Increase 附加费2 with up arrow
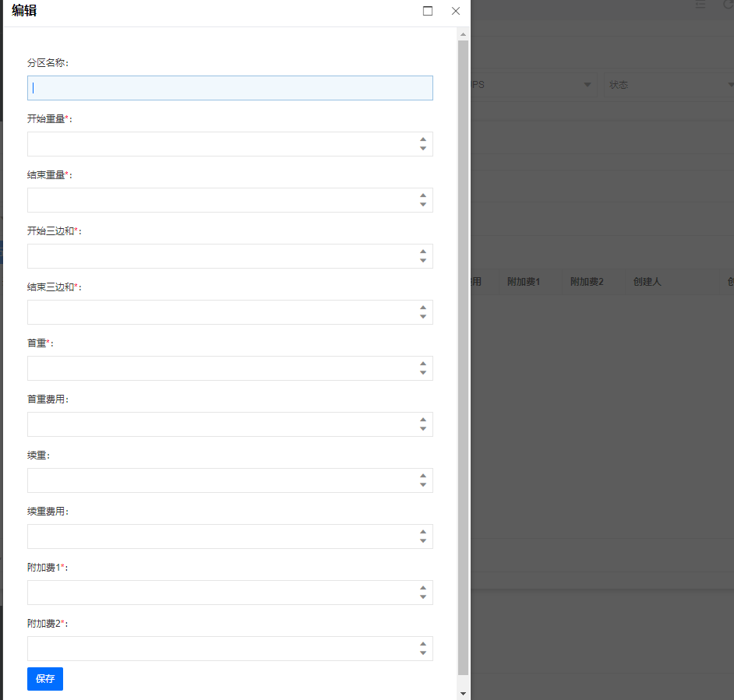Image resolution: width=734 pixels, height=700 pixels. coord(423,644)
